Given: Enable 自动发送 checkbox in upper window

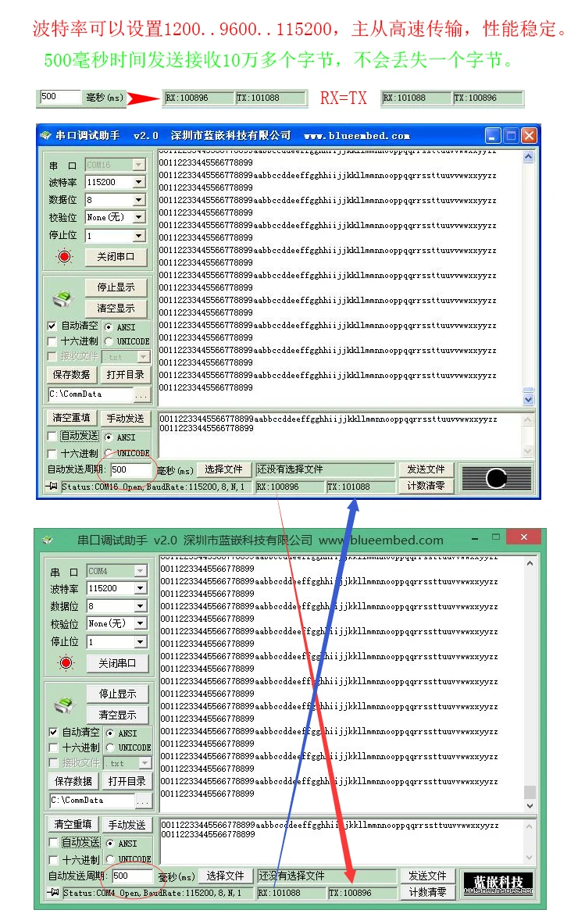Looking at the screenshot, I should (x=52, y=436).
